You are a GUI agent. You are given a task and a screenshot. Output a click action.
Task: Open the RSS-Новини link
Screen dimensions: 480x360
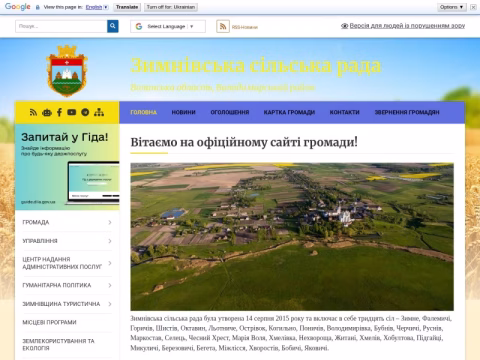tap(245, 27)
